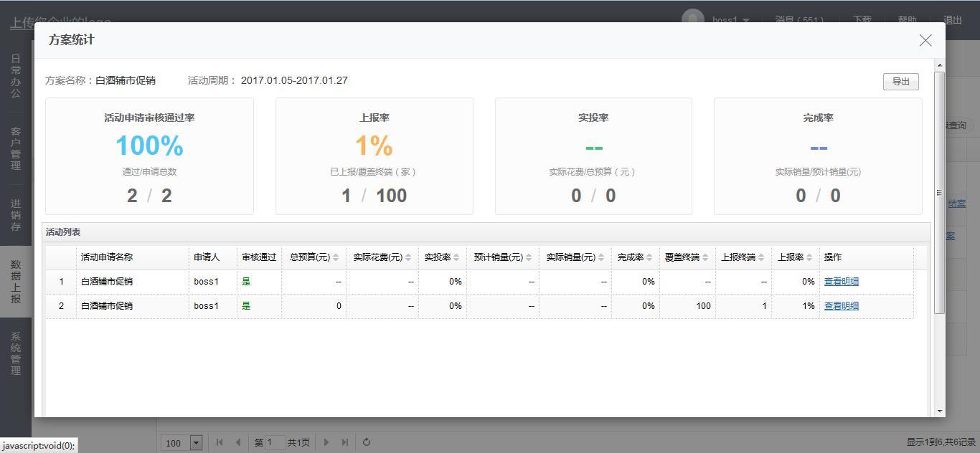980x453 pixels.
Task: Click sort arrows on 实际花费(元) column
Action: pyautogui.click(x=408, y=258)
